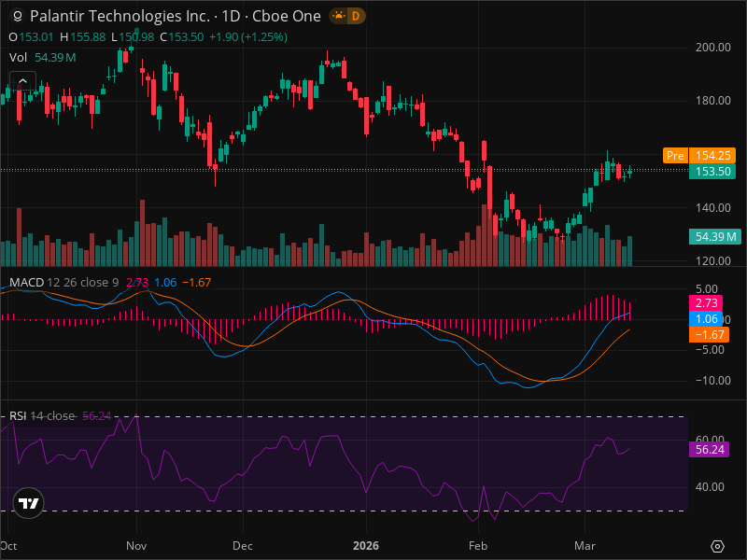Click the MACD legend 1.06 value
Viewport: 747px width, 560px height.
[x=165, y=283]
